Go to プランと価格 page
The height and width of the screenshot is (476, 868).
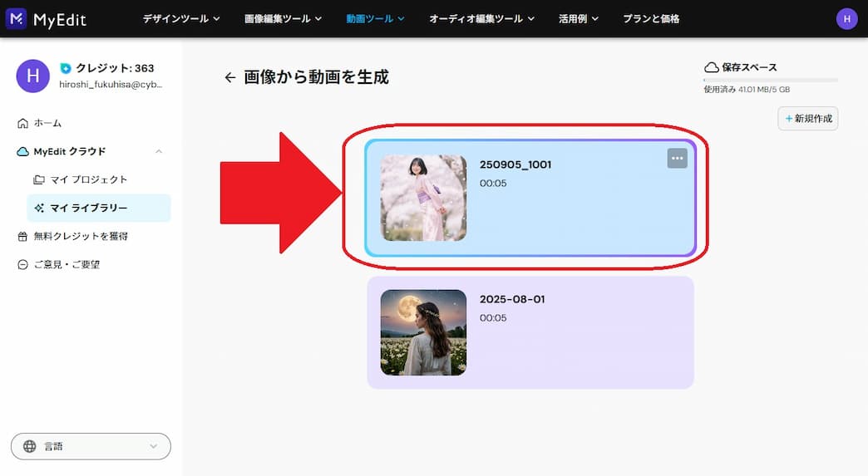651,18
